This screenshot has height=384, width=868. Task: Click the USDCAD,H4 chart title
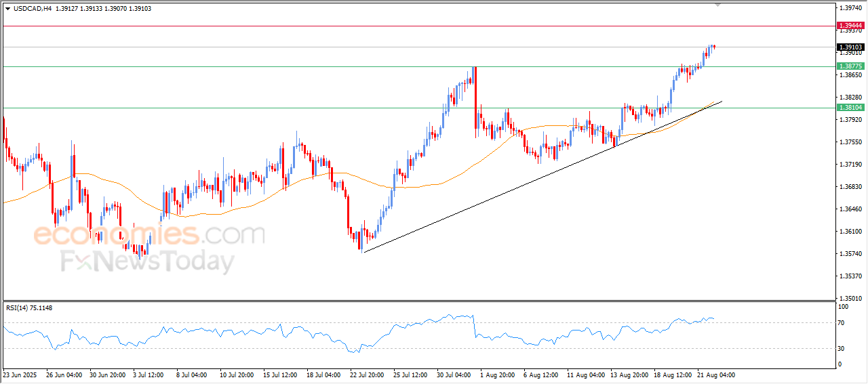[32, 9]
